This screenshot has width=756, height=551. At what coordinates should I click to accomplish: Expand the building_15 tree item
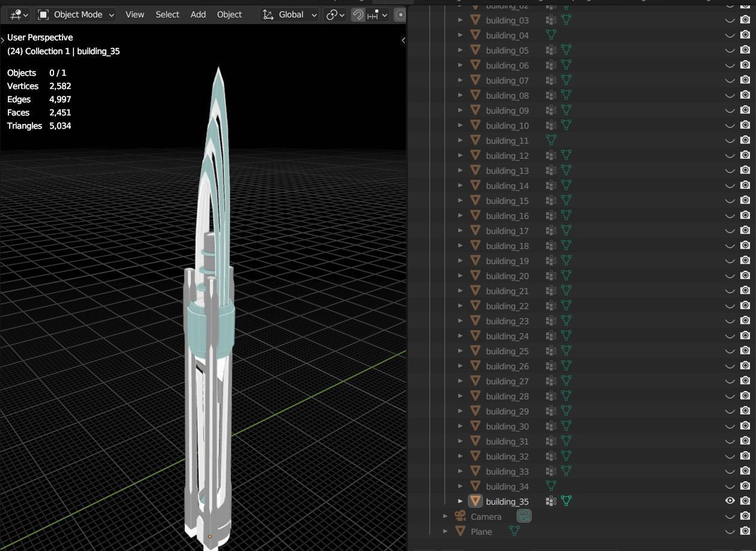pos(461,200)
